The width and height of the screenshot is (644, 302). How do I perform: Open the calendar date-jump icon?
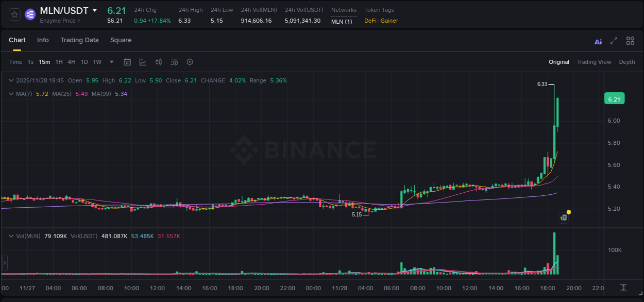point(127,62)
